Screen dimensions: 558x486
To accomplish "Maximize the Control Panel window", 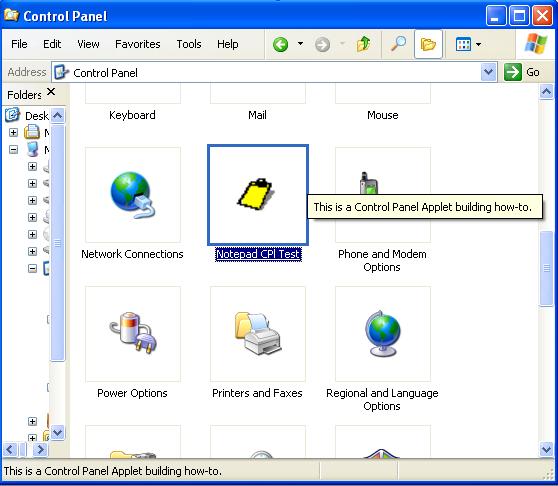I will pos(519,16).
